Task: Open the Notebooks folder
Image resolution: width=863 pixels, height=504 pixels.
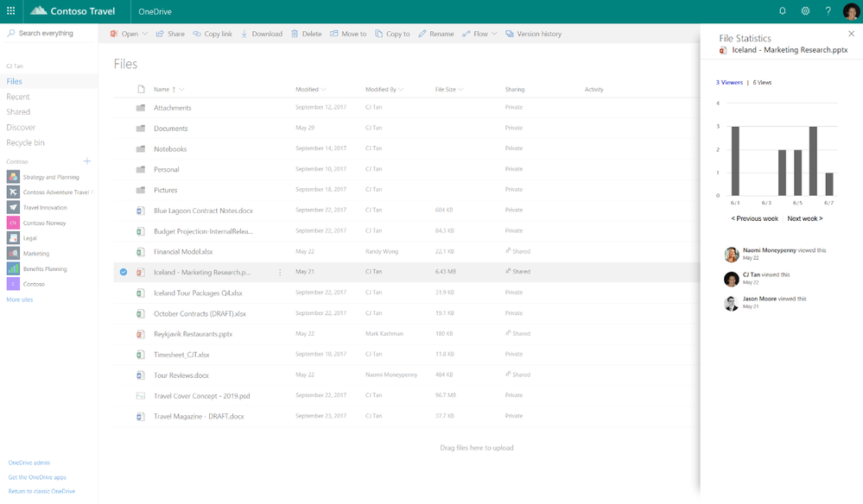Action: [x=170, y=149]
